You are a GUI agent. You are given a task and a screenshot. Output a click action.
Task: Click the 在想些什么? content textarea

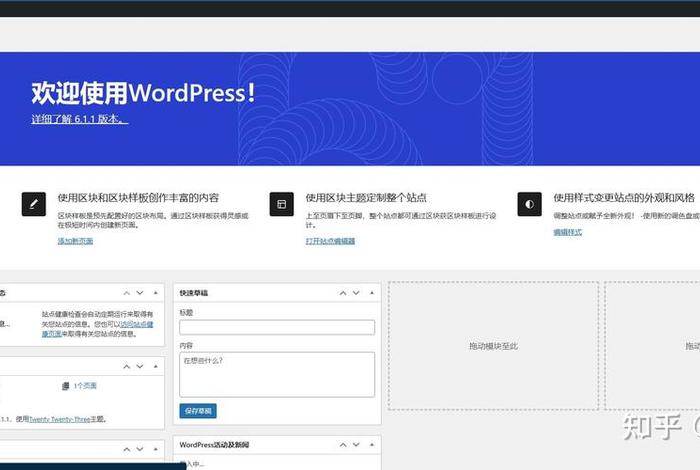point(277,374)
